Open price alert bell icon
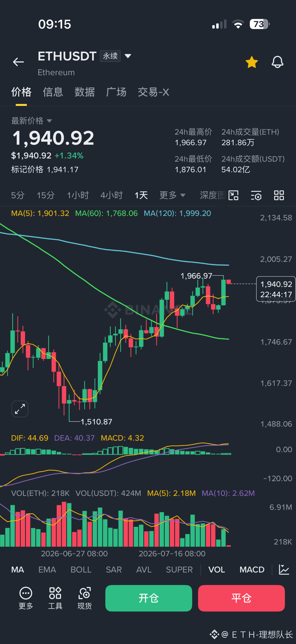Image resolution: width=296 pixels, height=644 pixels. click(277, 62)
